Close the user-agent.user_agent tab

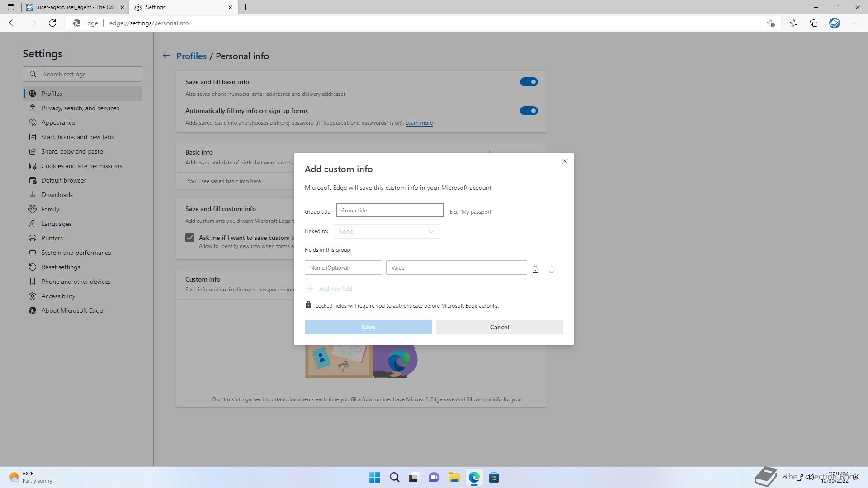[x=122, y=7]
